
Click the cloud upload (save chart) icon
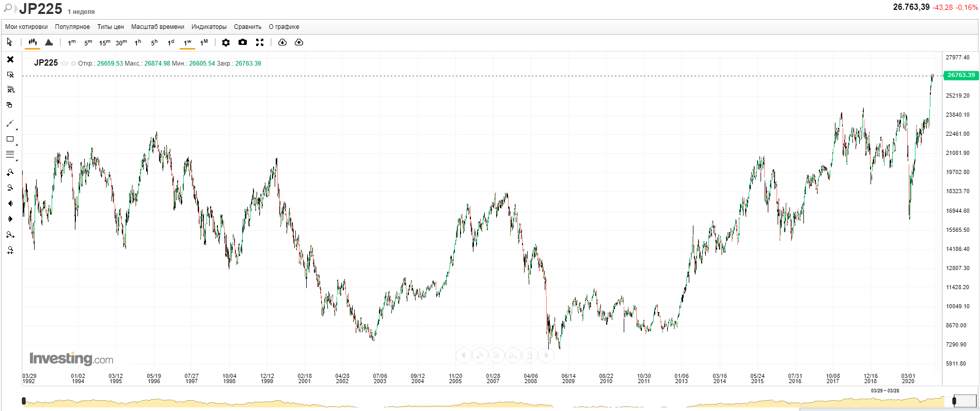tap(299, 42)
